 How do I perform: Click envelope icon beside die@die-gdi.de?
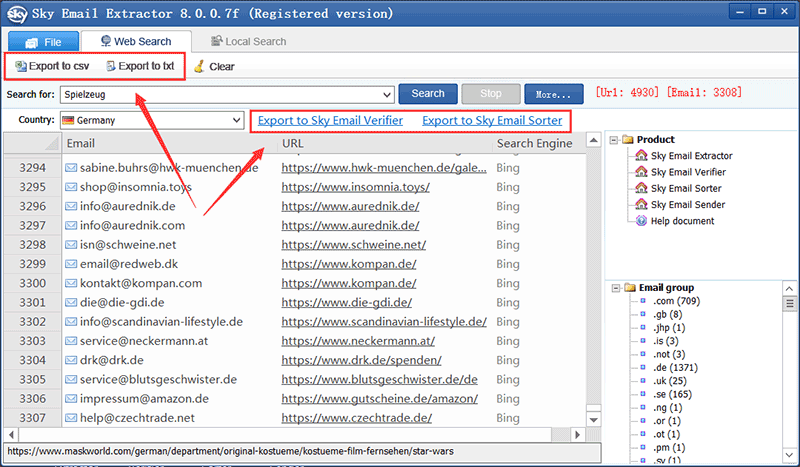(x=71, y=303)
